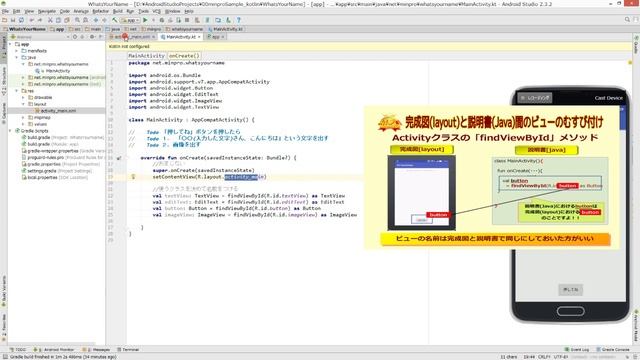640x360 pixels.
Task: Expand the drawable folder
Action: pos(23,98)
